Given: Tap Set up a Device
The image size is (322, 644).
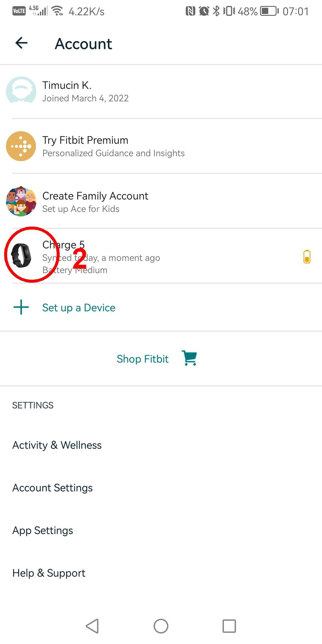Looking at the screenshot, I should [79, 308].
